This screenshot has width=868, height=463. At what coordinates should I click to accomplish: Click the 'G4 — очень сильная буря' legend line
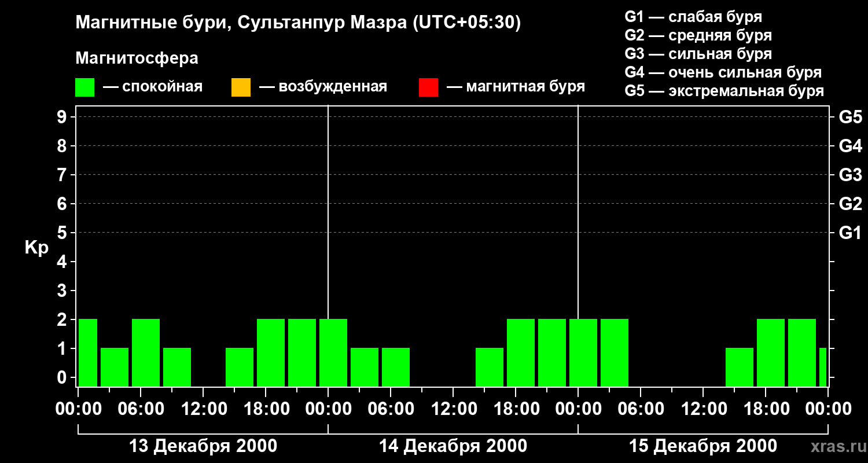[723, 72]
